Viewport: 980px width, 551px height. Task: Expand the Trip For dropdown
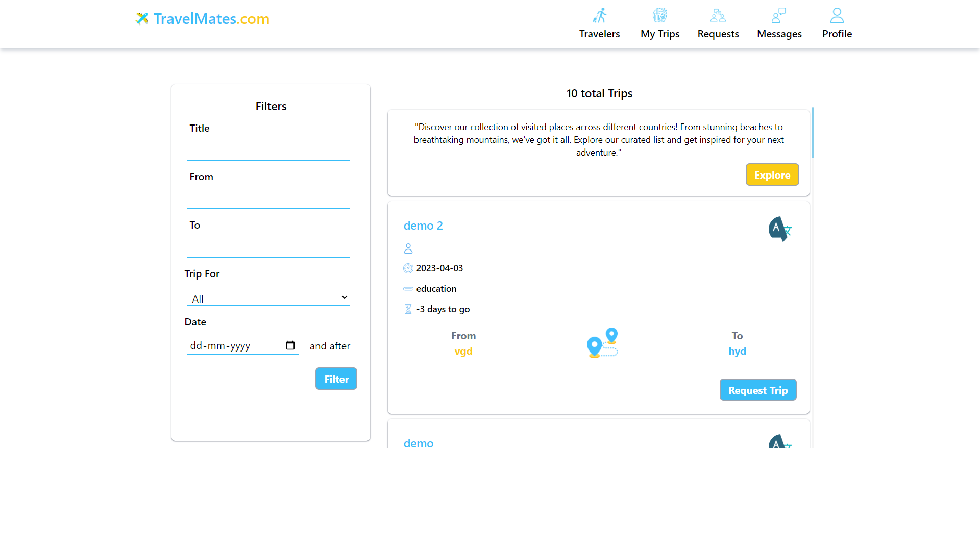click(x=268, y=298)
